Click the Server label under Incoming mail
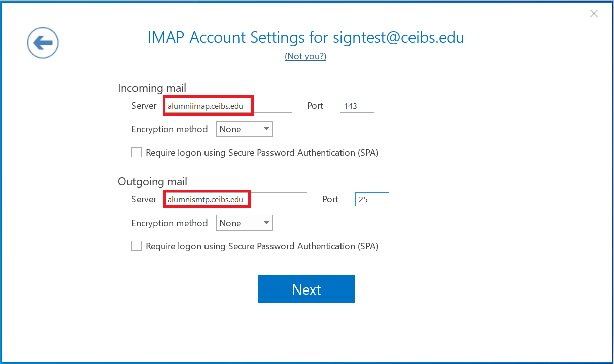614x364 pixels. (144, 106)
